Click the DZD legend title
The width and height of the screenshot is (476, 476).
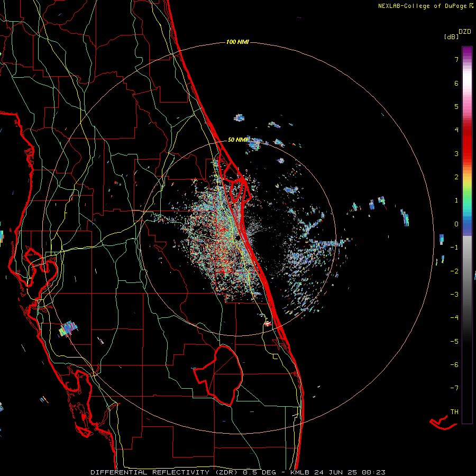click(x=465, y=32)
